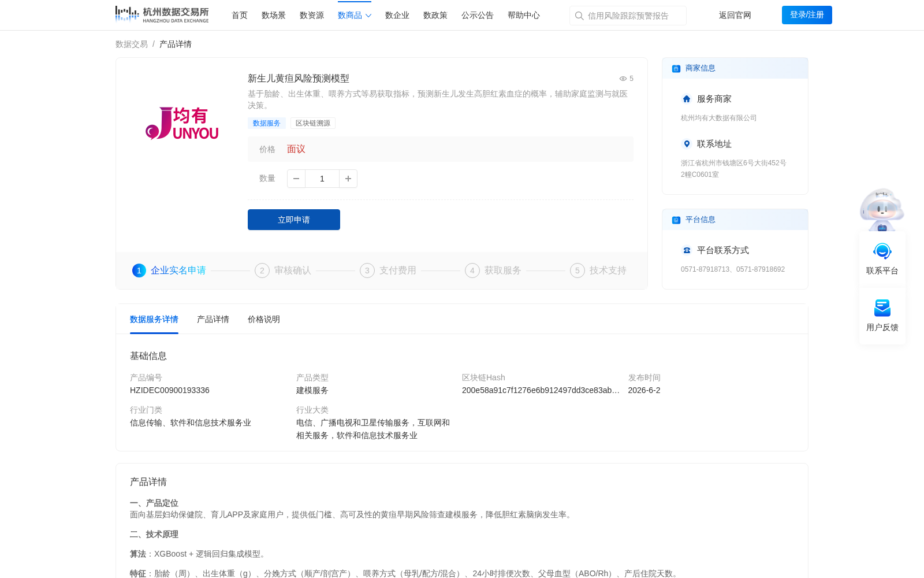
Task: Click the robot assistant mascot
Action: [882, 209]
